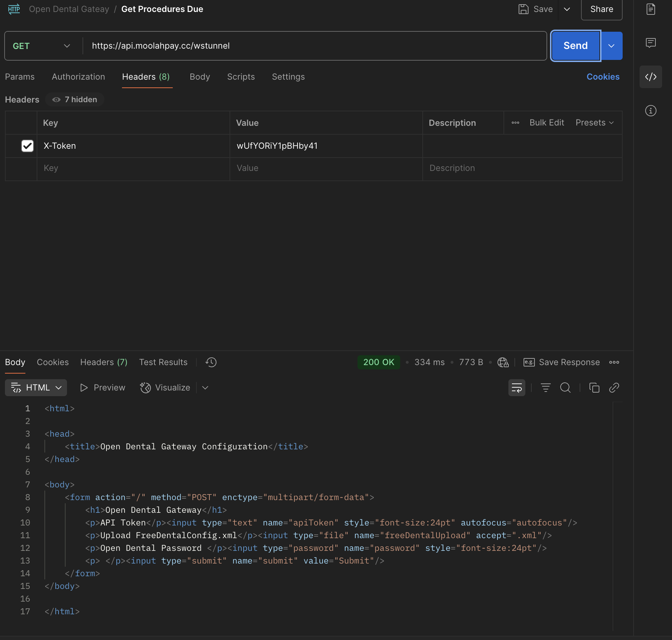
Task: Expand the Presets dropdown
Action: [x=595, y=123]
